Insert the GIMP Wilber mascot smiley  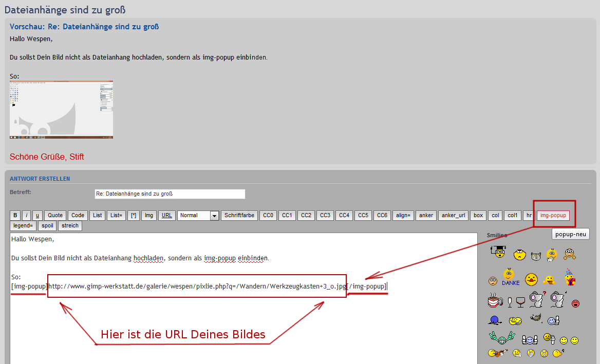(536, 318)
